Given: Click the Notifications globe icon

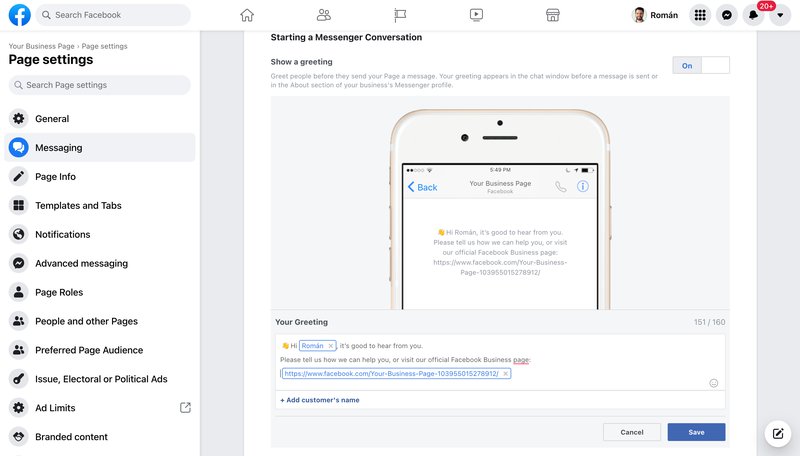Looking at the screenshot, I should click(19, 234).
